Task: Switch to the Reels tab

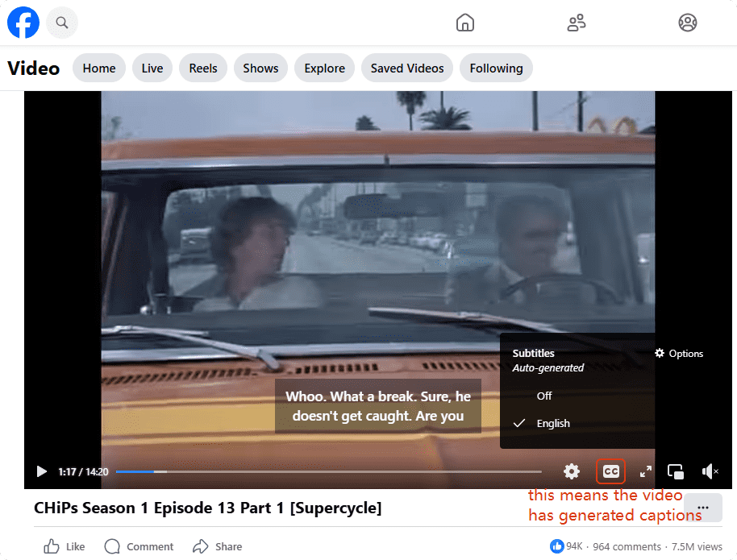Action: point(203,68)
